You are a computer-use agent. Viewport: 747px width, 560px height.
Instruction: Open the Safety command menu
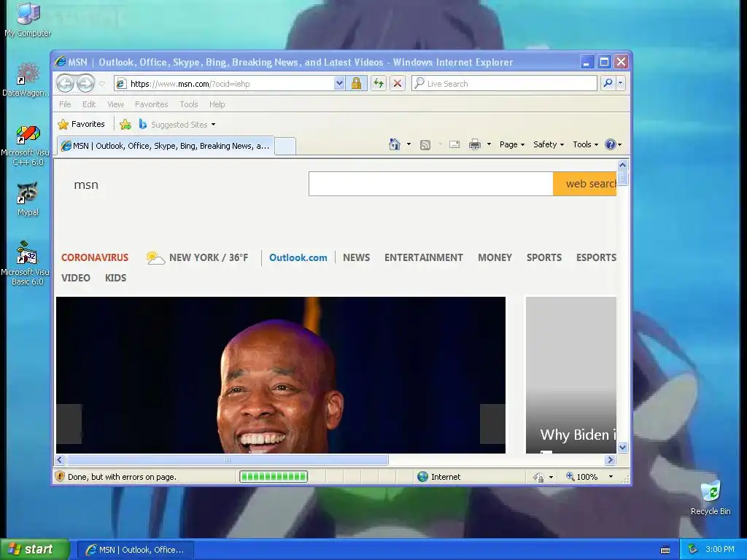[549, 144]
